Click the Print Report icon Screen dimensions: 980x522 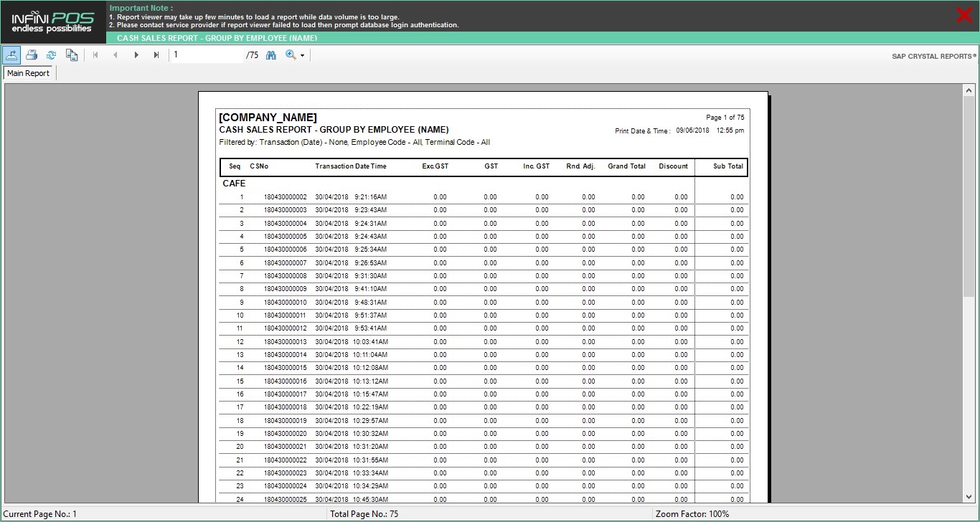32,54
